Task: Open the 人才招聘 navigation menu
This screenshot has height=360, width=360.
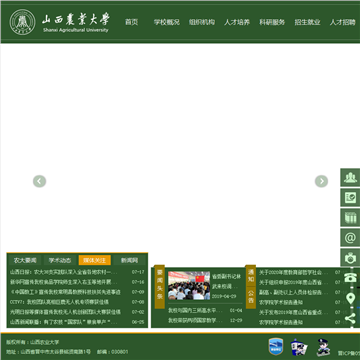Action: point(342,22)
